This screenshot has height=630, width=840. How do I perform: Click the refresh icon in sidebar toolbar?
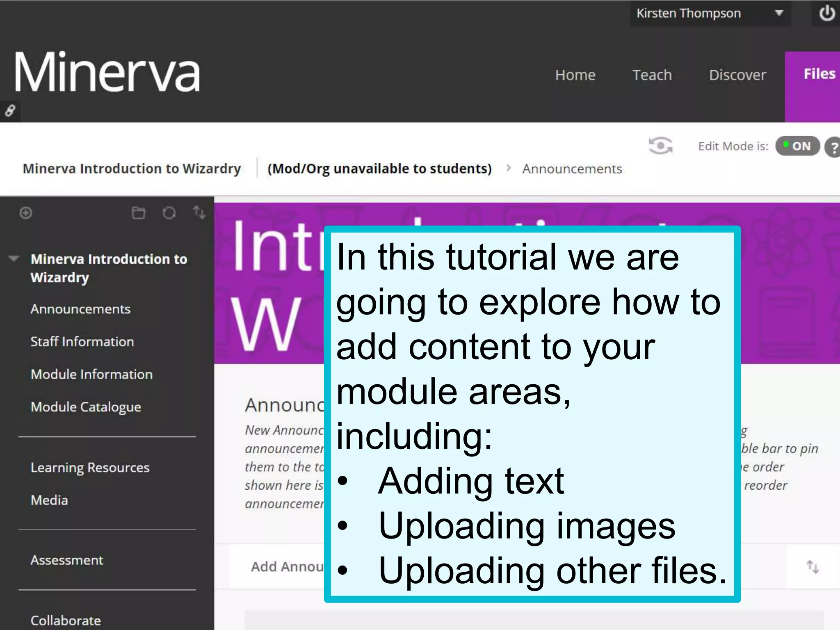pyautogui.click(x=169, y=213)
